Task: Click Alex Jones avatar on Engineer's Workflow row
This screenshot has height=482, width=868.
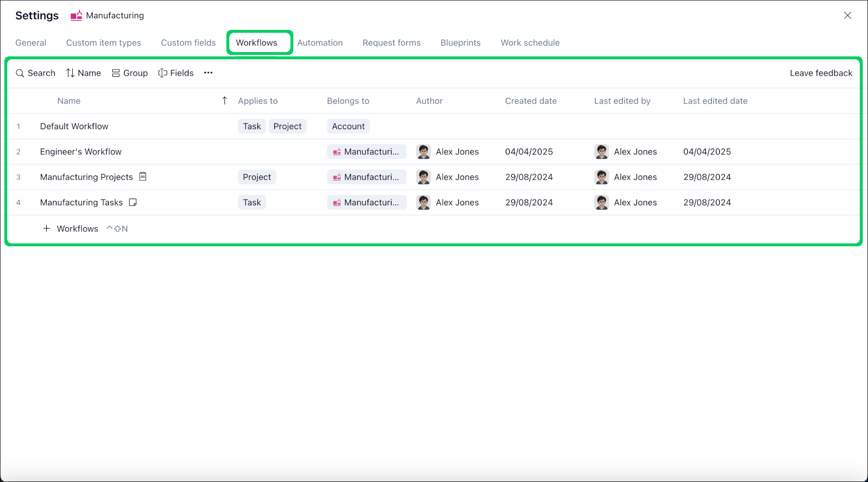Action: pyautogui.click(x=424, y=151)
